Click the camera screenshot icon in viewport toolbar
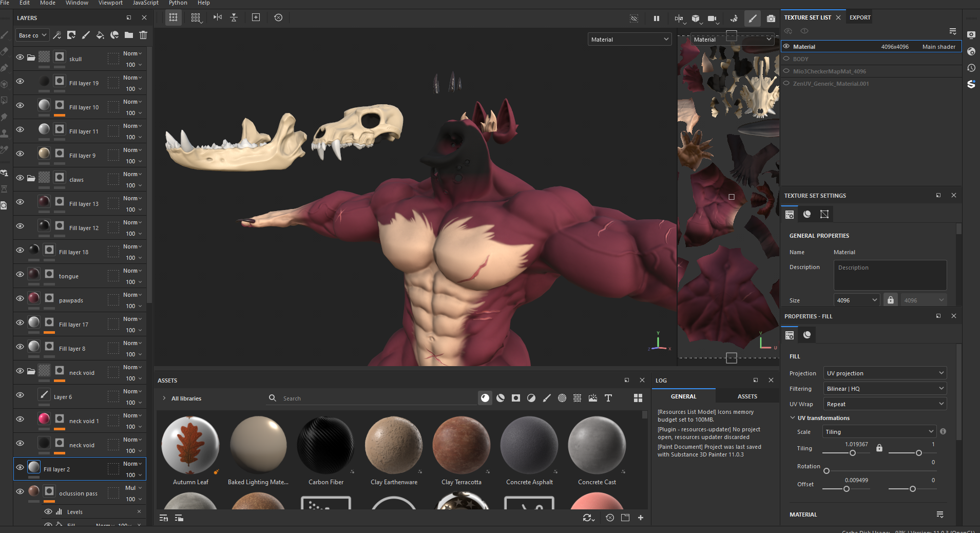980x533 pixels. (x=771, y=18)
